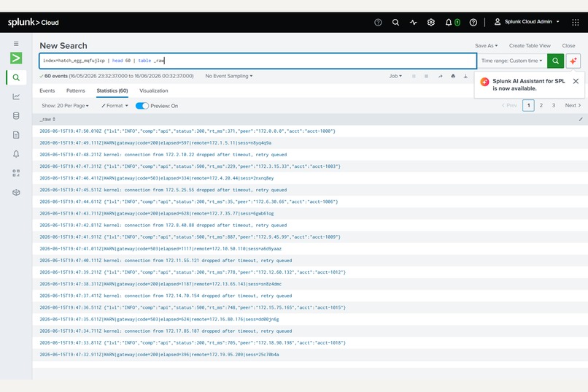Open the cube icon in sidebar
This screenshot has width=588, height=392.
tap(16, 193)
